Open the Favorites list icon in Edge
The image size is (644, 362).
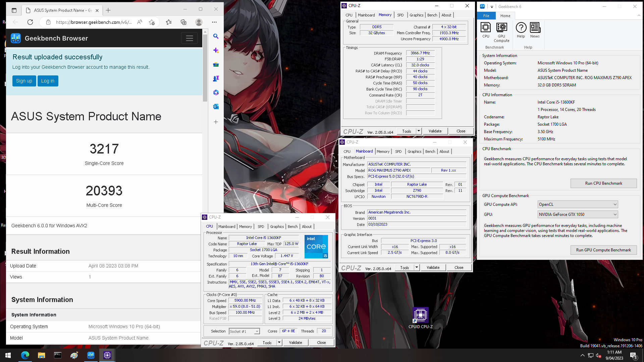tap(169, 22)
